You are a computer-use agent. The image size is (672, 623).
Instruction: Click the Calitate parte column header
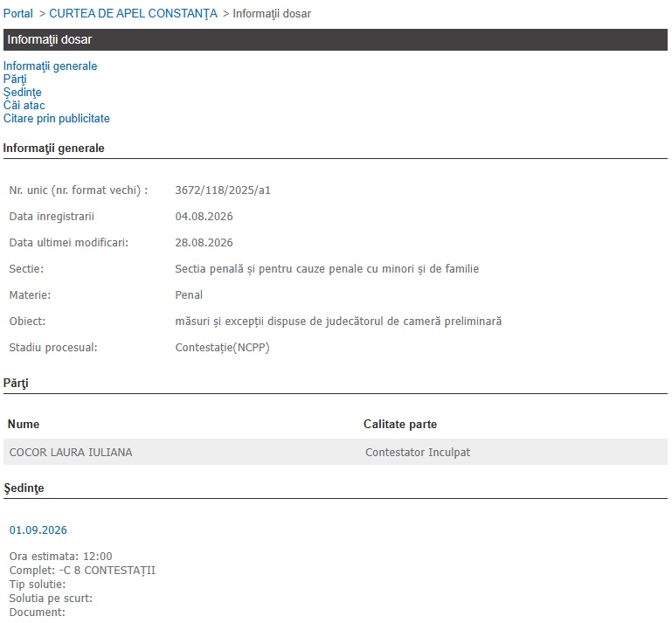[400, 424]
